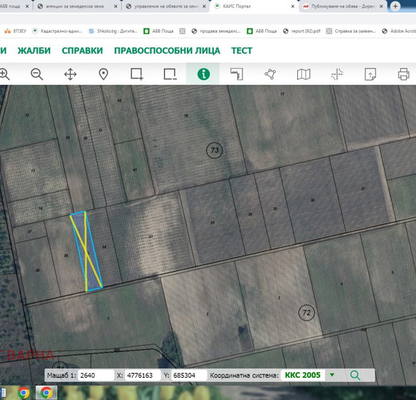This screenshot has width=416, height=400.
Task: Toggle the green information tool
Action: point(203,74)
